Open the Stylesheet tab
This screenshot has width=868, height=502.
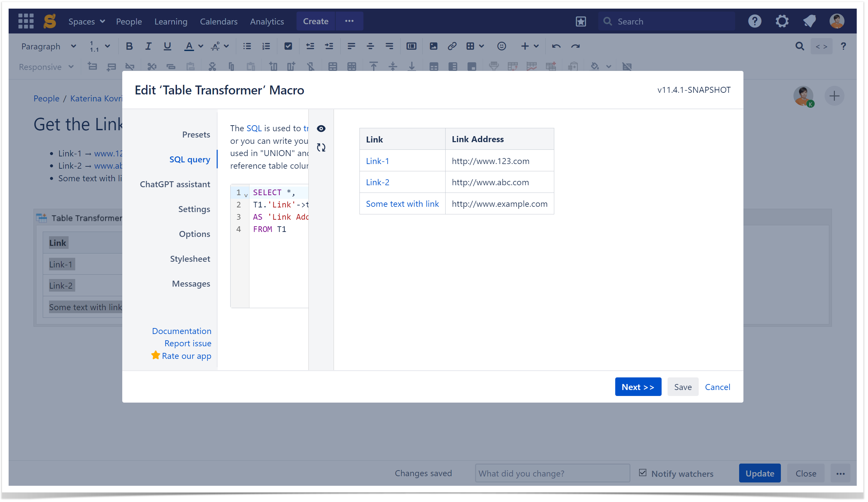[190, 259]
